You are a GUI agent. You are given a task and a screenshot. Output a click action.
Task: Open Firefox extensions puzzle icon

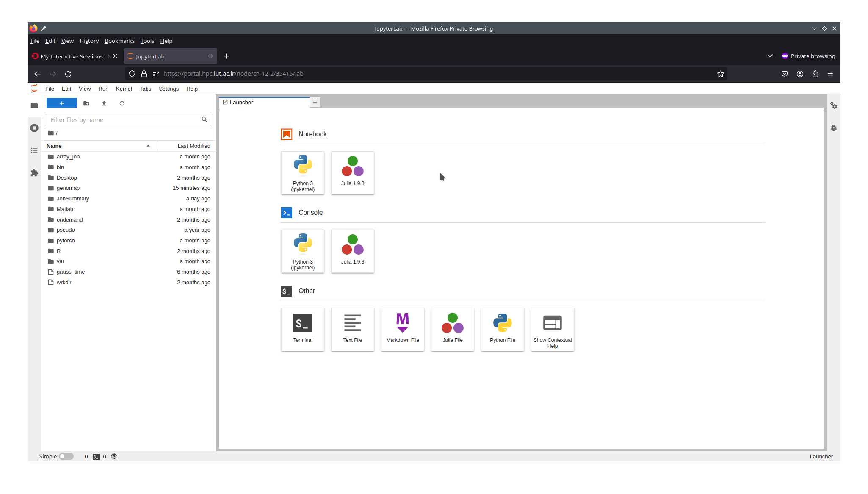point(815,74)
